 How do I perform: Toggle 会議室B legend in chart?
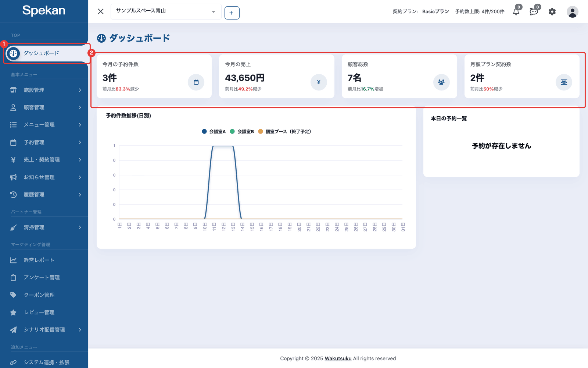[242, 131]
